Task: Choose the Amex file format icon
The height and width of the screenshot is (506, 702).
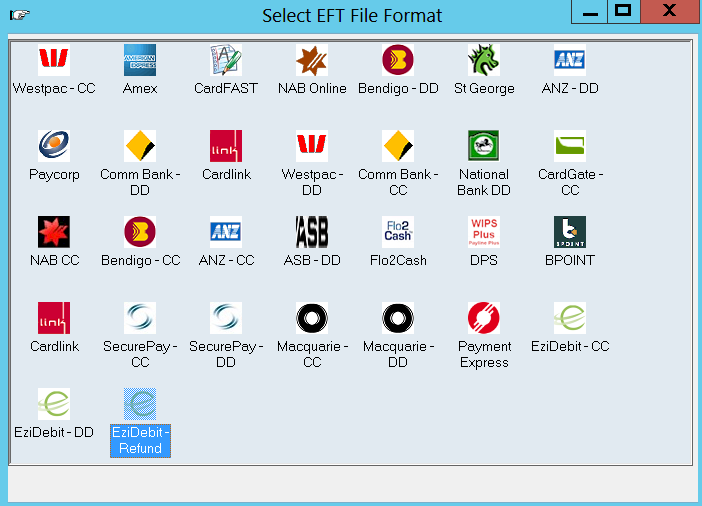Action: tap(140, 60)
